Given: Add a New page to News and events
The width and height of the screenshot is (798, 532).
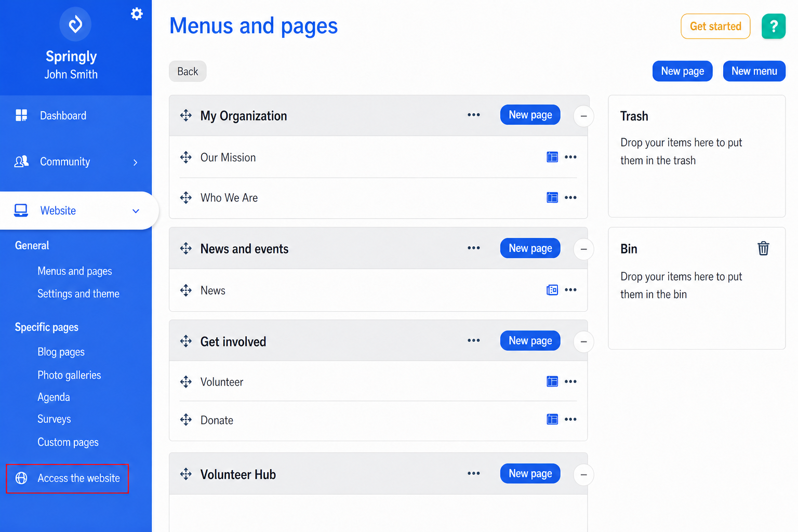Looking at the screenshot, I should pos(530,248).
